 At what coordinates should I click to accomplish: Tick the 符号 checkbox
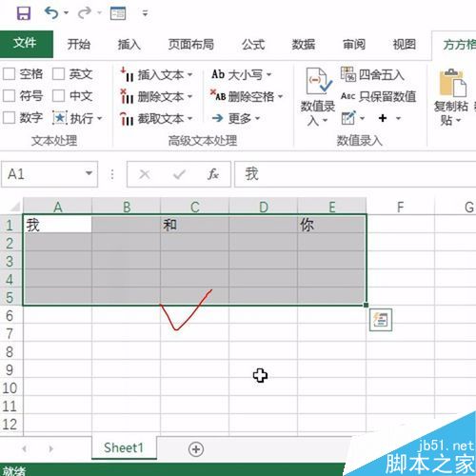coord(9,96)
